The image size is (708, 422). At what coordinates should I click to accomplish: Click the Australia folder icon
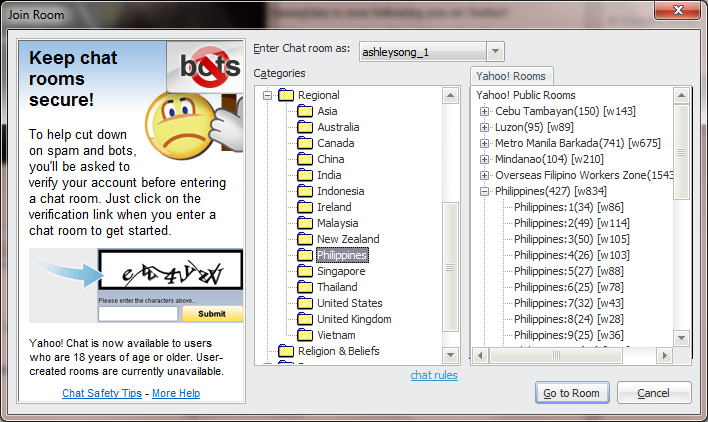(305, 127)
